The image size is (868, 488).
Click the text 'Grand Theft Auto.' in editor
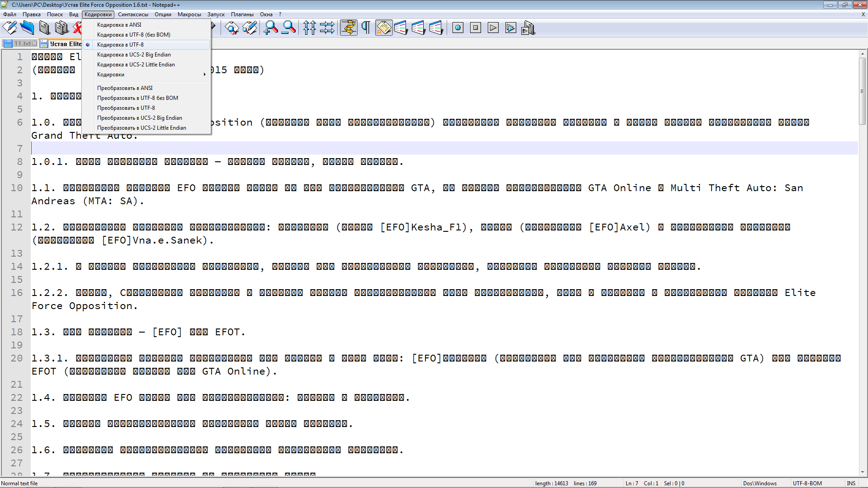pyautogui.click(x=85, y=136)
